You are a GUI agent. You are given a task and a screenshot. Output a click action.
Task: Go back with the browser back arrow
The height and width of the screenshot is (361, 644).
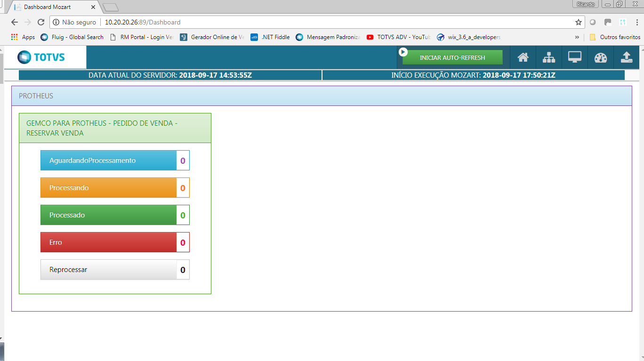(x=15, y=22)
